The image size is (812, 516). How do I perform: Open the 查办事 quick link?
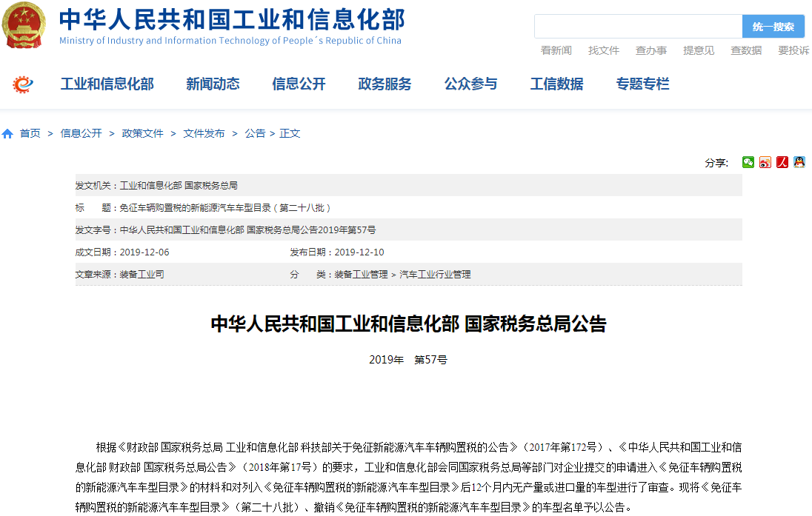tap(651, 50)
